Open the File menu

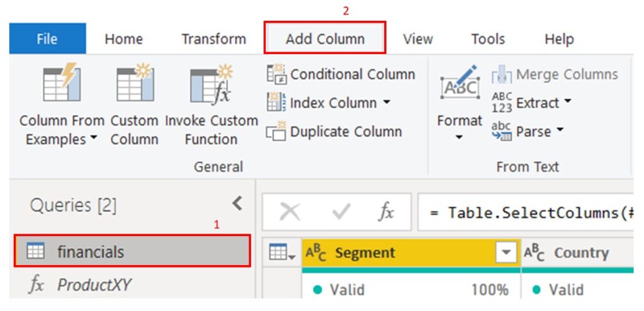(x=47, y=39)
